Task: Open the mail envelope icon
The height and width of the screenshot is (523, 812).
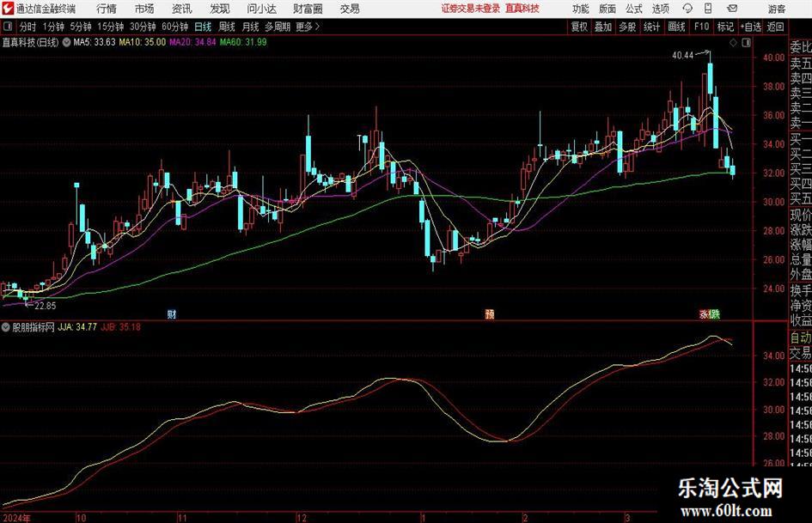Action: tap(732, 9)
